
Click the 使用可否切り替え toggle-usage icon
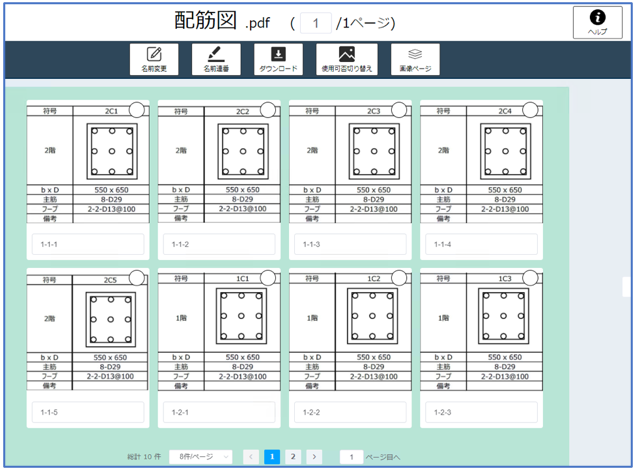click(346, 55)
